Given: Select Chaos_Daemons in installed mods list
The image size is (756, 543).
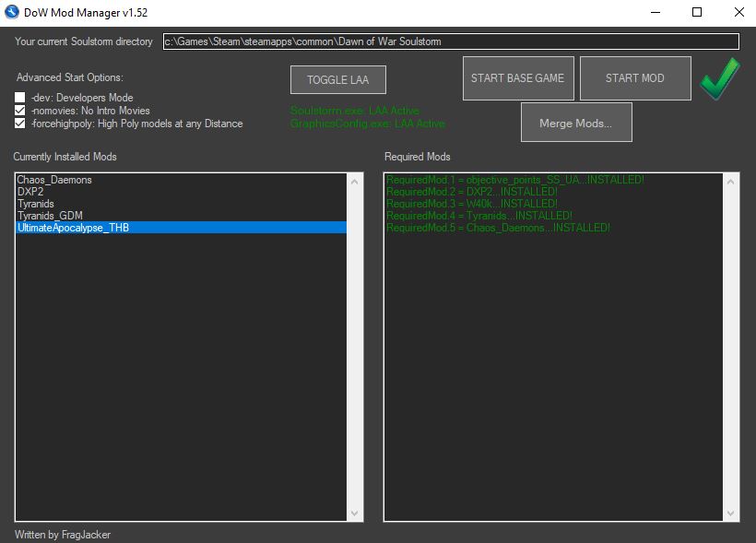Looking at the screenshot, I should pos(54,180).
